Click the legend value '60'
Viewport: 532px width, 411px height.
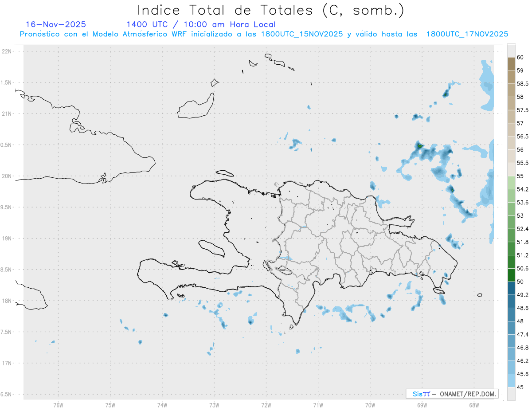click(520, 57)
